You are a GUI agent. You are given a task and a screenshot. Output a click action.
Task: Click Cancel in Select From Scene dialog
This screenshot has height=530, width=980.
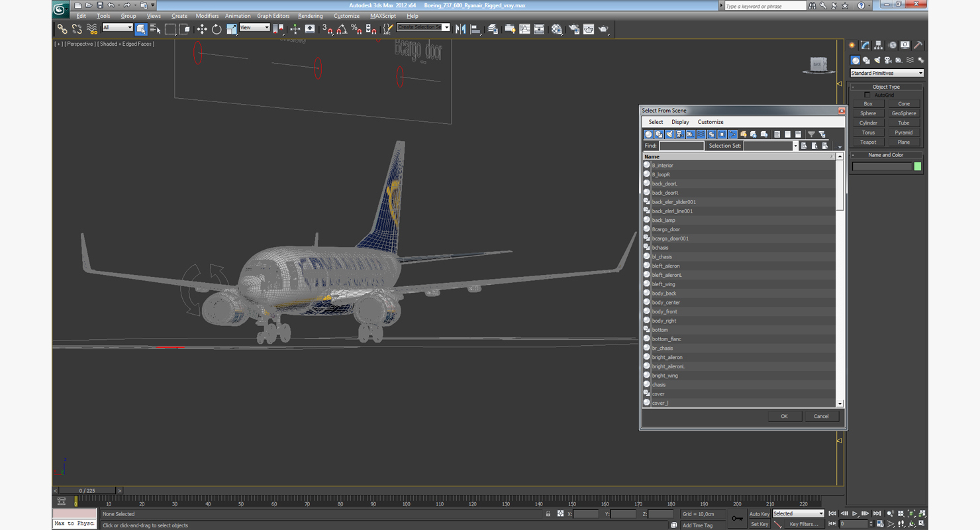(x=821, y=416)
